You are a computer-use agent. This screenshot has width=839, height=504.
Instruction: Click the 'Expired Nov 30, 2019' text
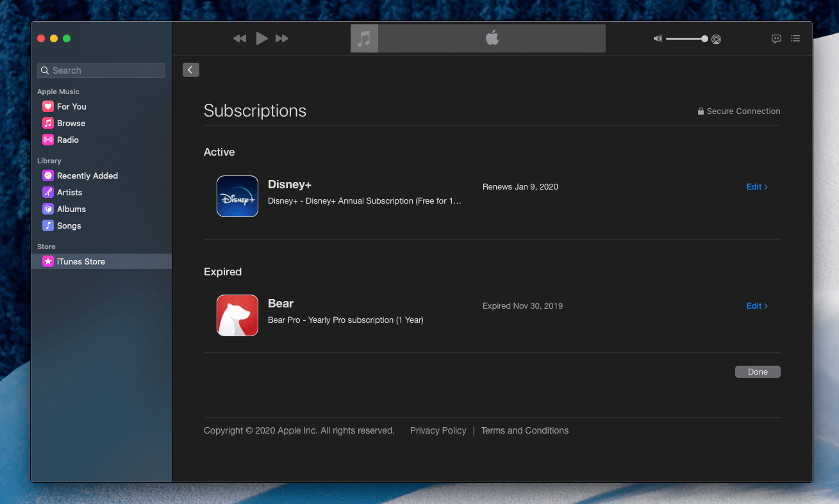pos(523,306)
